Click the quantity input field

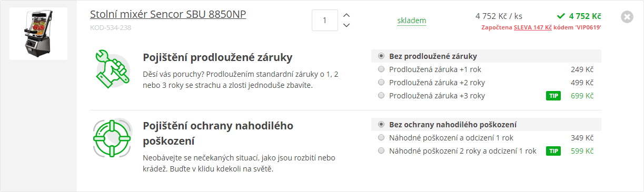click(x=325, y=21)
